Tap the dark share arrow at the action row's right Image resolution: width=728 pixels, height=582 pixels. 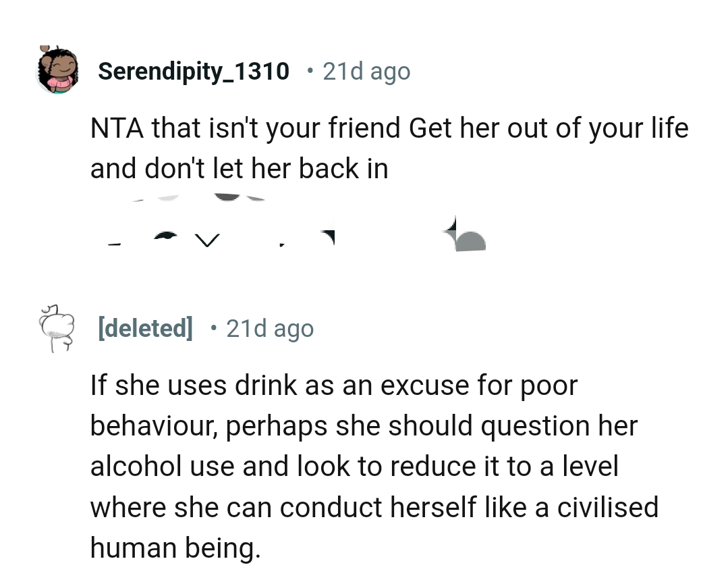pos(466,236)
